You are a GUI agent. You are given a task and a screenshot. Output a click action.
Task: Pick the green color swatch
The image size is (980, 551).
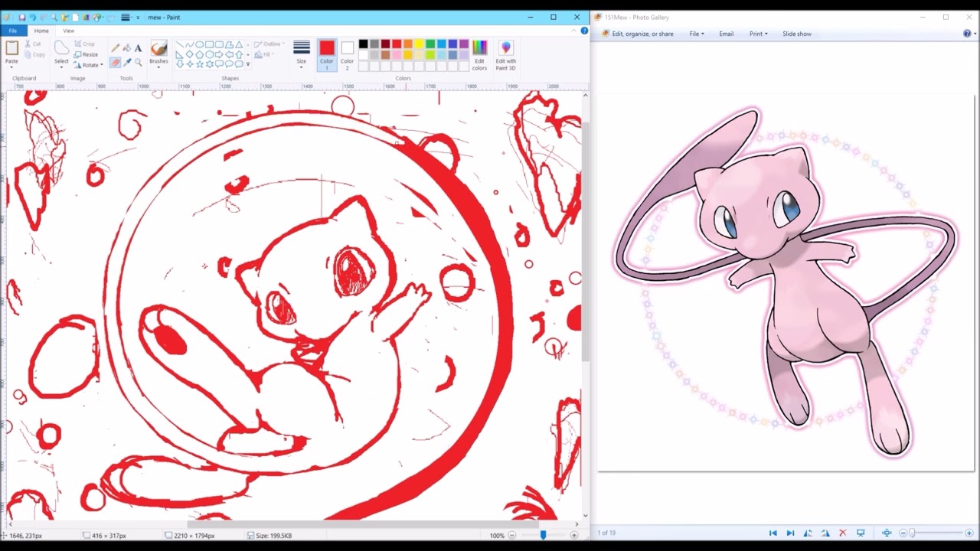(430, 44)
